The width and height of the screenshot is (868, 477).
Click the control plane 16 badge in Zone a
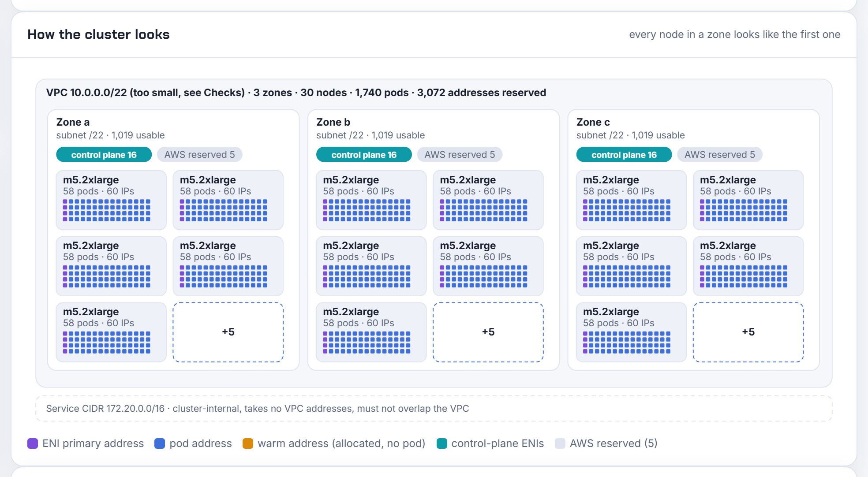point(104,155)
